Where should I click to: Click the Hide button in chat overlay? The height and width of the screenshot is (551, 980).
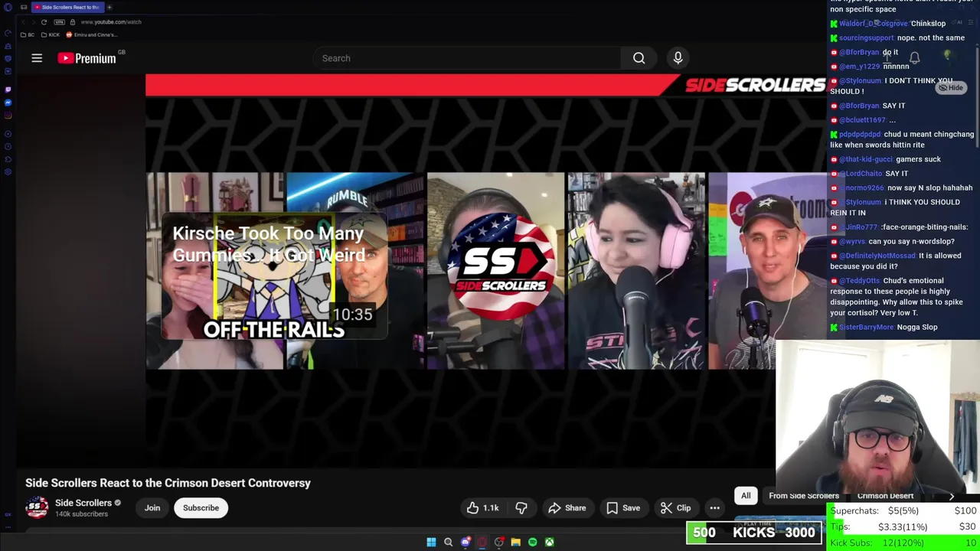pos(951,88)
